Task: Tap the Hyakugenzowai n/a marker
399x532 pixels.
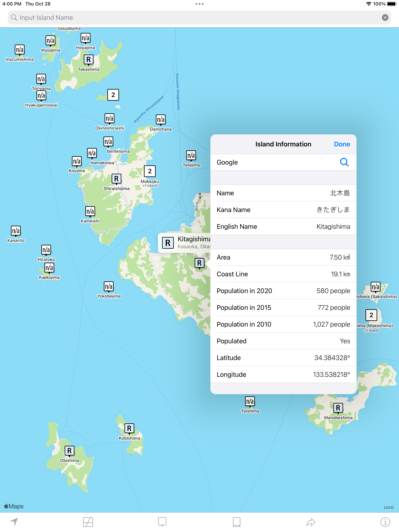Action: pos(41,95)
